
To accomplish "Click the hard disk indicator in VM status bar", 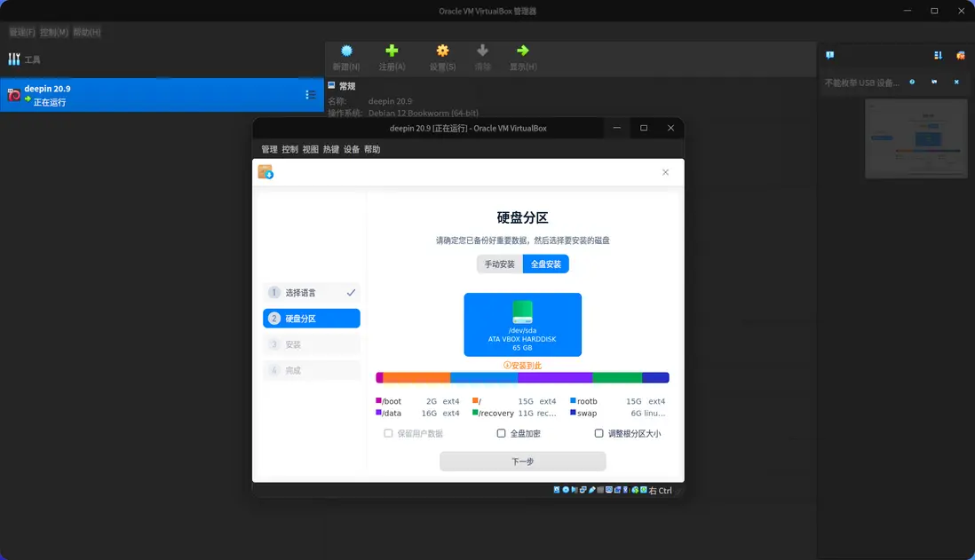I will point(557,490).
